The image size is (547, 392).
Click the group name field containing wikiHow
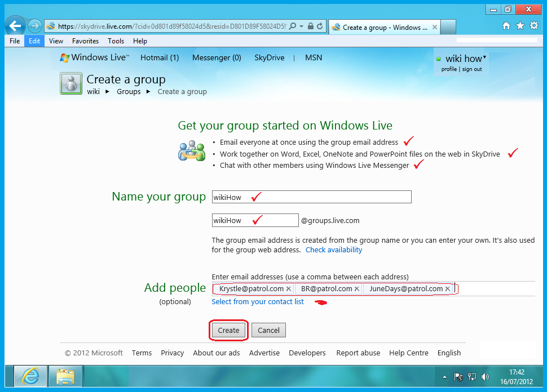click(311, 197)
